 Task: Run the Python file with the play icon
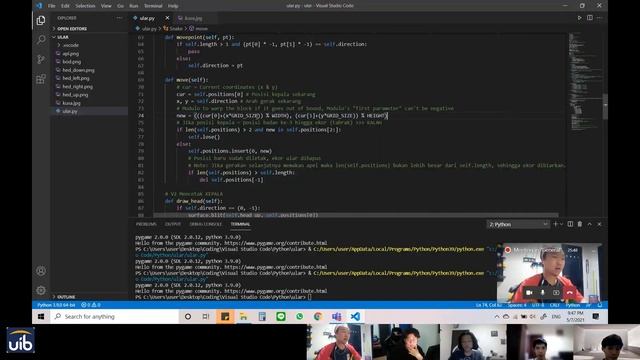579,18
